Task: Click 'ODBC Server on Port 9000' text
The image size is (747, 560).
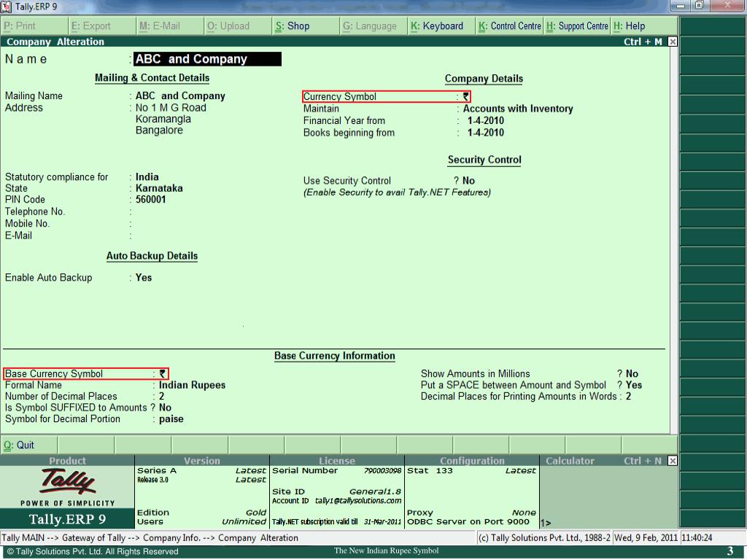Action: [x=468, y=522]
